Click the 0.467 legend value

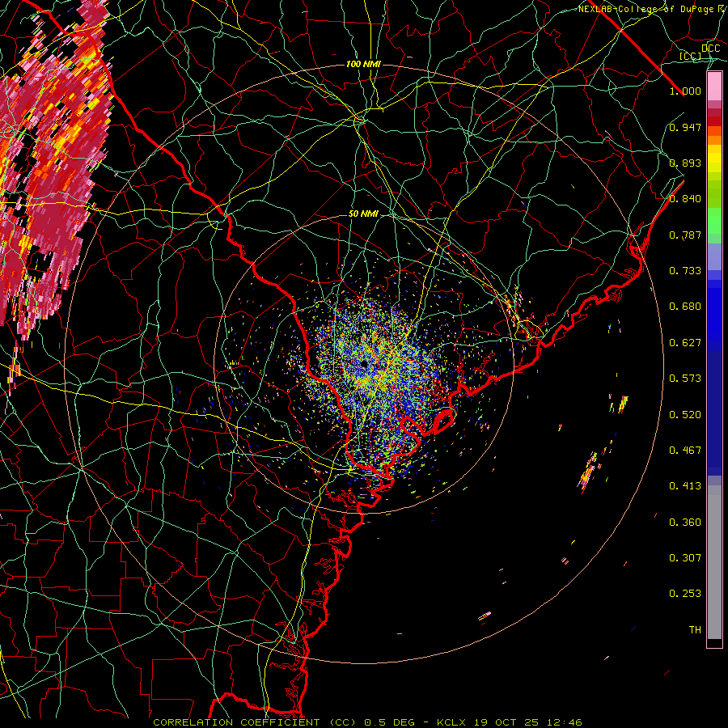685,451
